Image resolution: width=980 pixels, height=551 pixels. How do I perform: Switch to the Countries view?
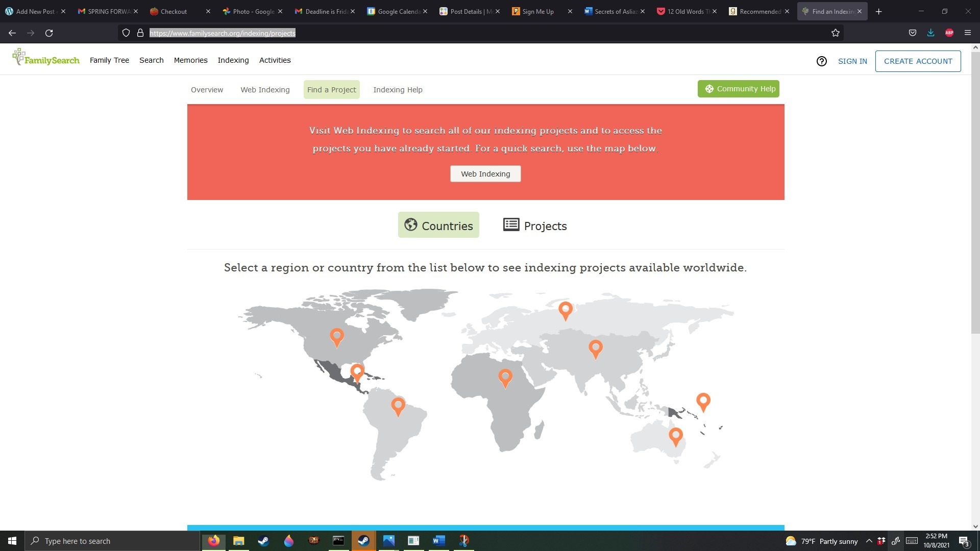point(438,225)
